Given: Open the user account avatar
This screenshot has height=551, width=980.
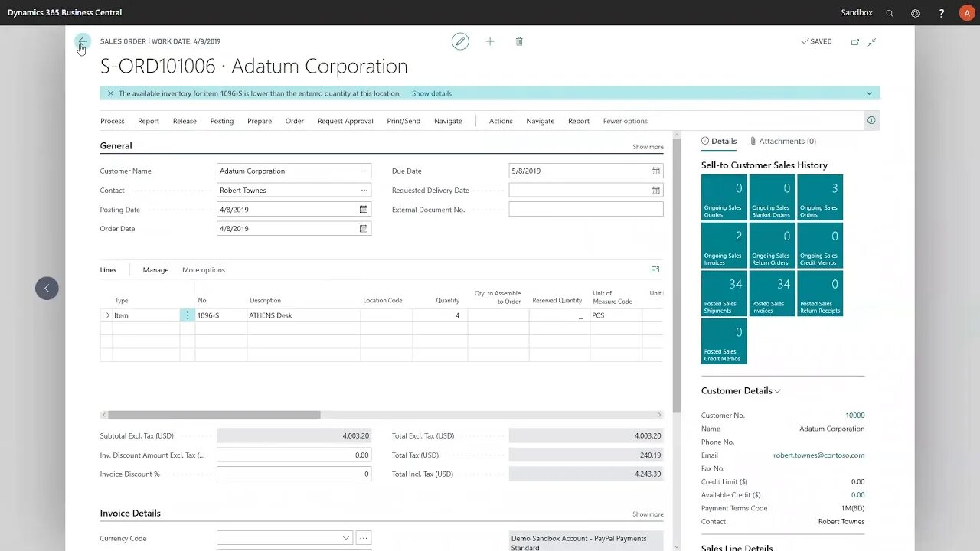Looking at the screenshot, I should (967, 13).
